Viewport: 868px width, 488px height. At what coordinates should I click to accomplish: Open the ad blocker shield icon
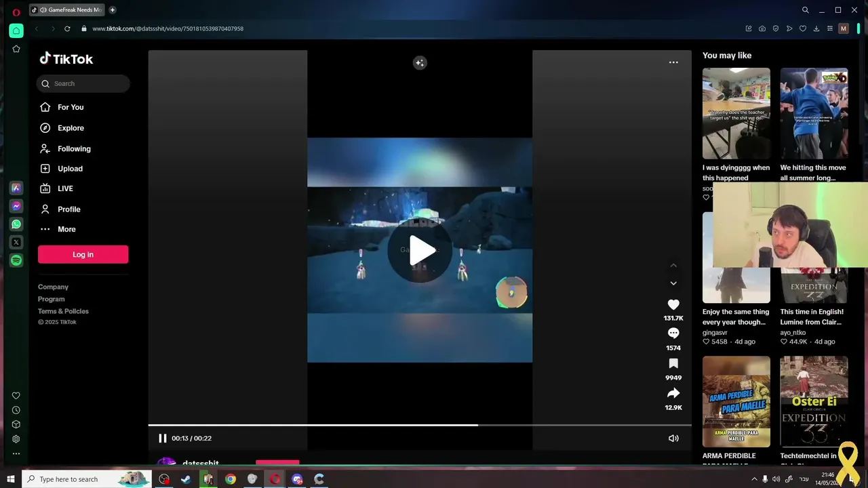(x=776, y=28)
